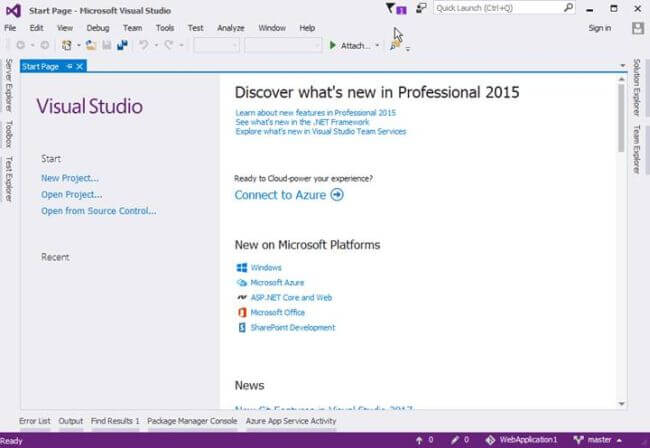Open the Toolbox side tab
Viewport: 650px width, 448px height.
tap(8, 134)
